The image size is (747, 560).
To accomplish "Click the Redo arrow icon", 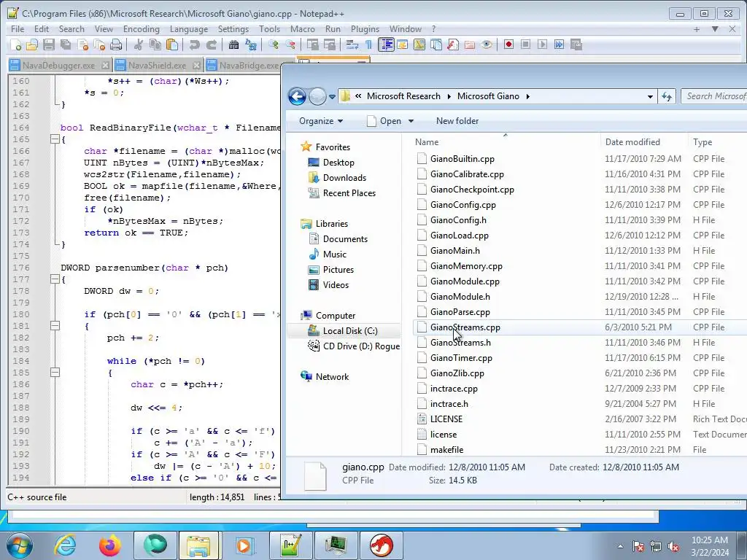I will pos(211,44).
